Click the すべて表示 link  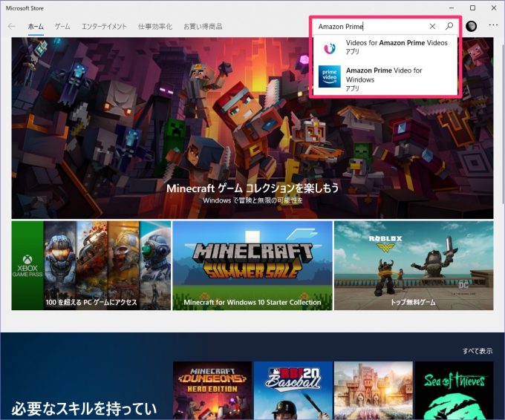(x=478, y=351)
